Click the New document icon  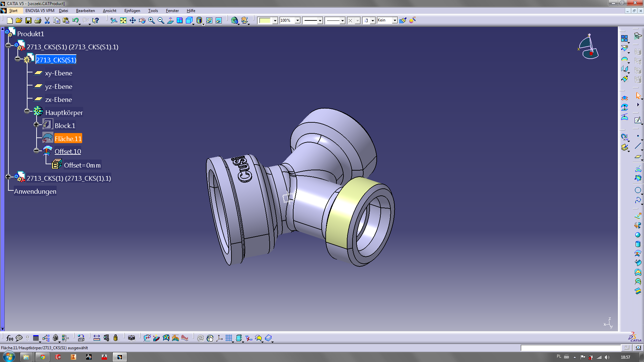point(10,20)
